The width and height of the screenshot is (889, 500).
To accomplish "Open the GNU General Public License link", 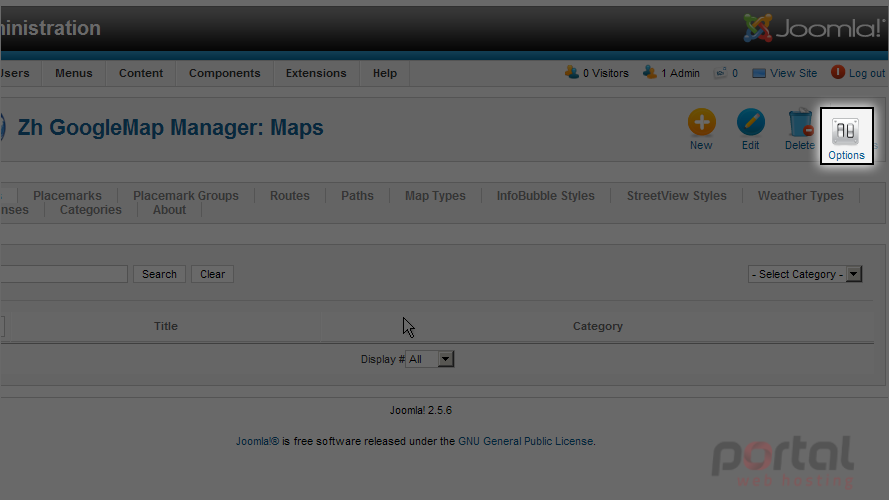I will point(526,441).
